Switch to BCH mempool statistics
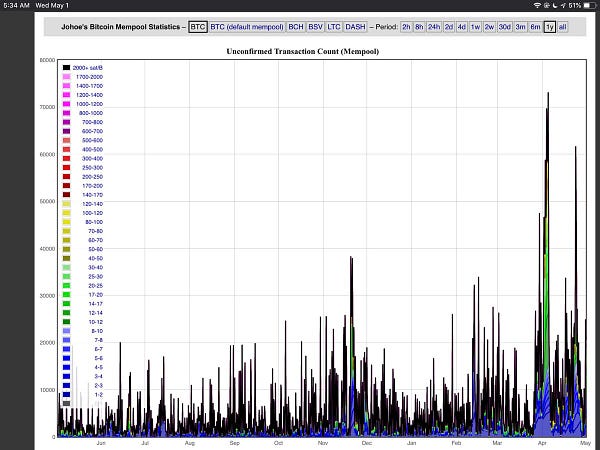Image resolution: width=600 pixels, height=450 pixels. click(x=296, y=27)
